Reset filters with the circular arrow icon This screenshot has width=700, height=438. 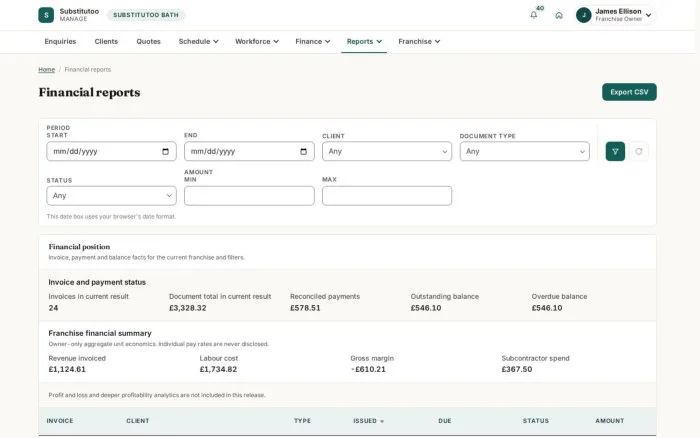point(639,151)
